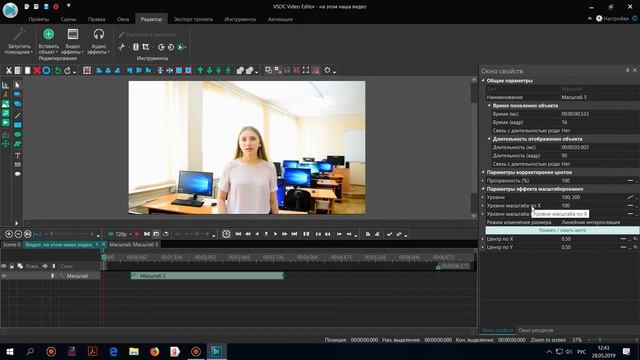Click the green up arrow order icon
The height and width of the screenshot is (360, 640).
tap(200, 71)
